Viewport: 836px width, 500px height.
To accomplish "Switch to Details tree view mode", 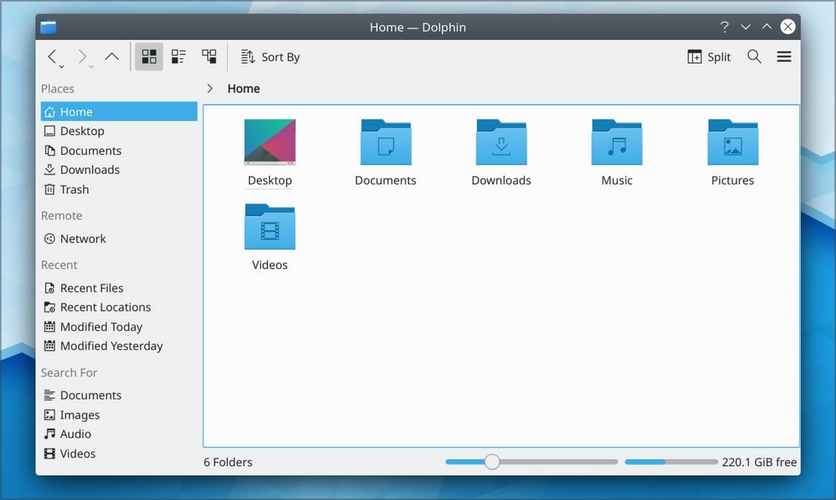I will click(209, 57).
